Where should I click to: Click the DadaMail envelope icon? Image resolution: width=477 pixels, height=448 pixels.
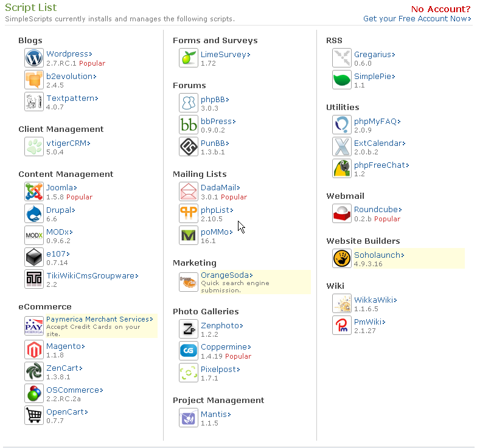pos(189,191)
